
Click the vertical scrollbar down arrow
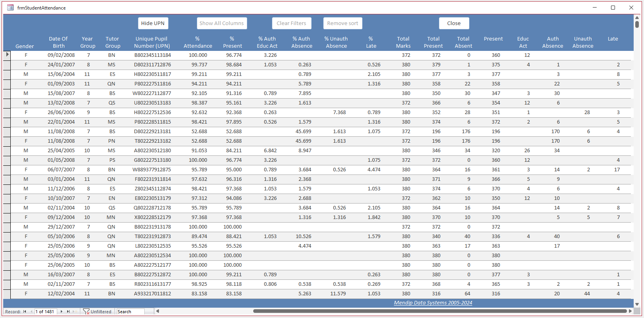[x=637, y=304]
